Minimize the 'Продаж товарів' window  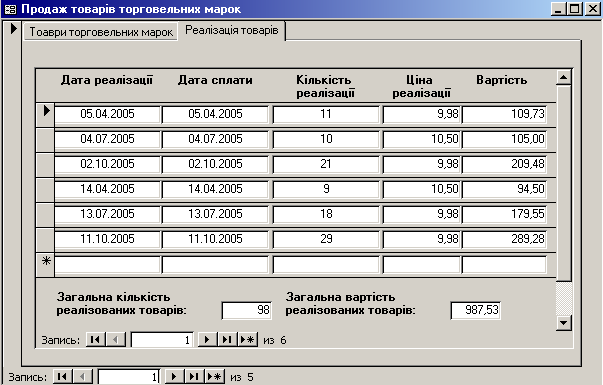[x=558, y=8]
